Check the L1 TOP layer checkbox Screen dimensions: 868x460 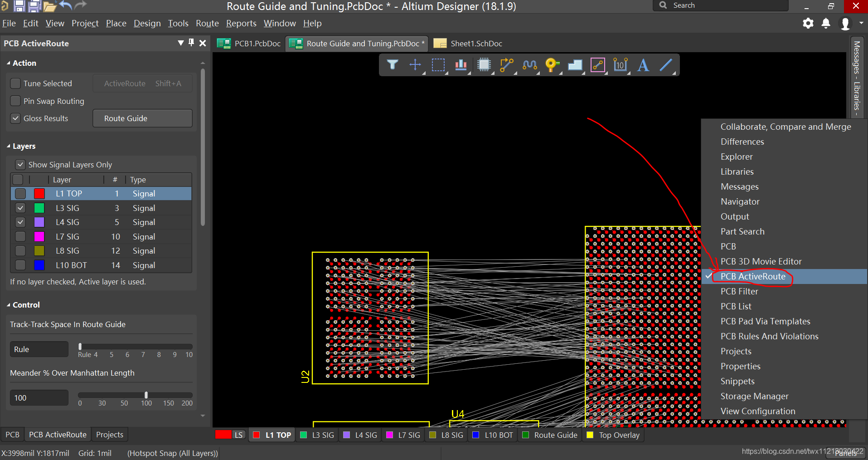tap(20, 194)
